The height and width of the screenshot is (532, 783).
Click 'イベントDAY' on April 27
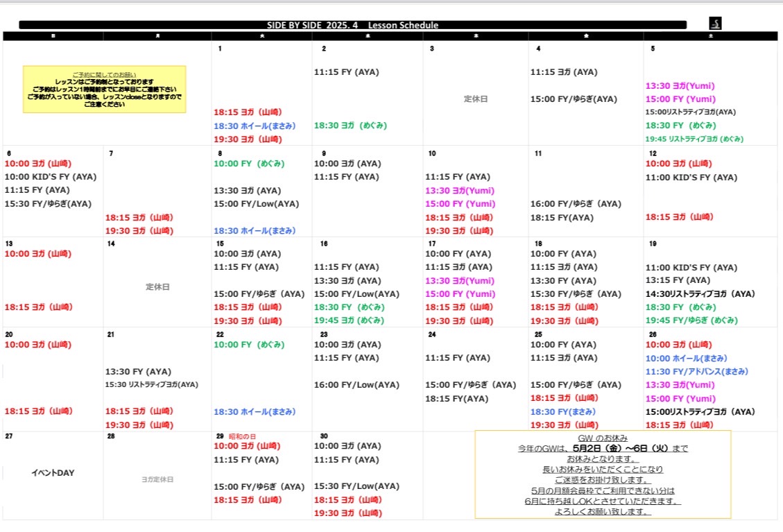[53, 472]
